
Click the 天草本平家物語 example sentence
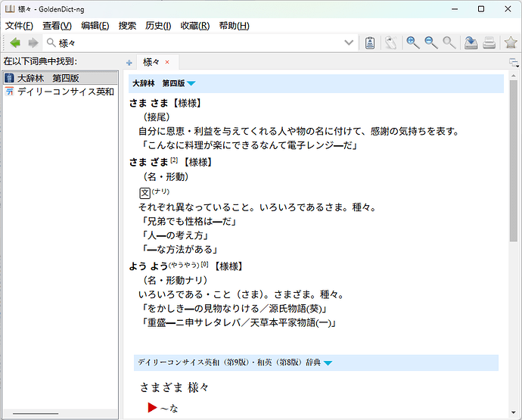[238, 322]
